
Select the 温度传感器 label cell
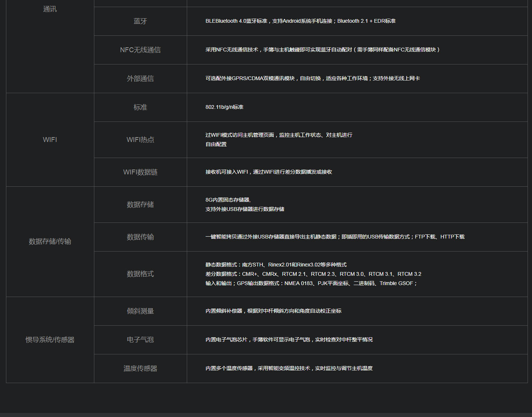[x=140, y=369]
